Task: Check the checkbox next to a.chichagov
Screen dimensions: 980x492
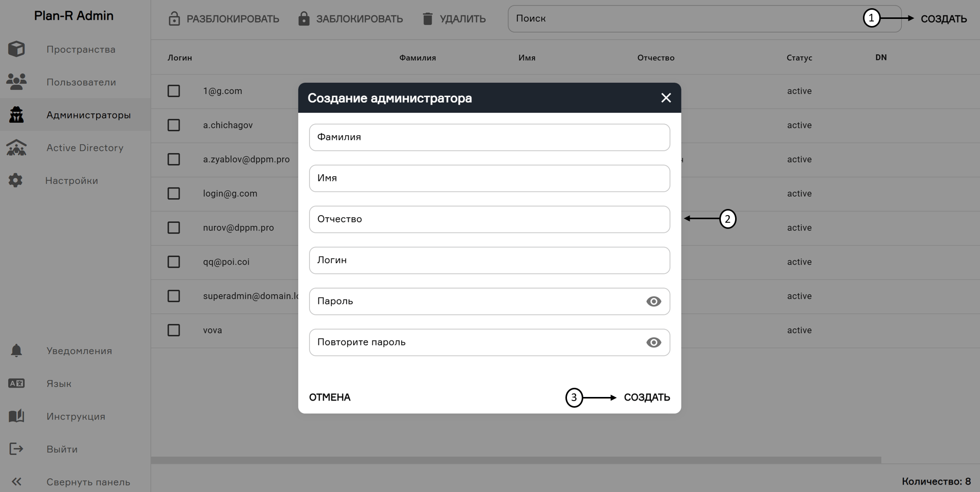Action: click(x=174, y=125)
